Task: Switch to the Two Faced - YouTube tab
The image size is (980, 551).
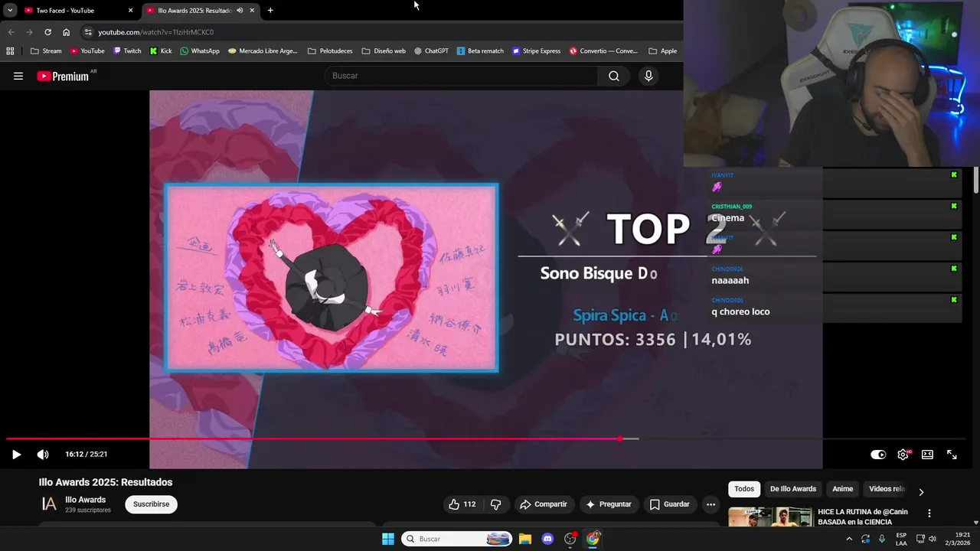Action: pos(73,11)
